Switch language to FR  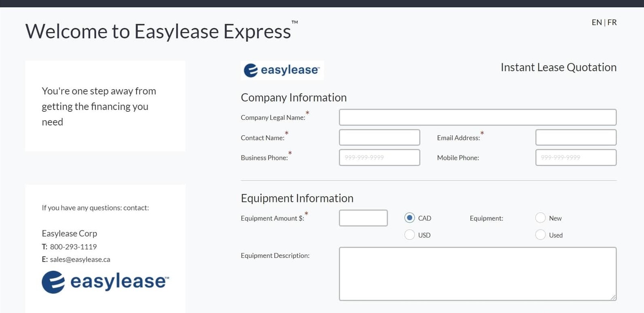tap(612, 23)
